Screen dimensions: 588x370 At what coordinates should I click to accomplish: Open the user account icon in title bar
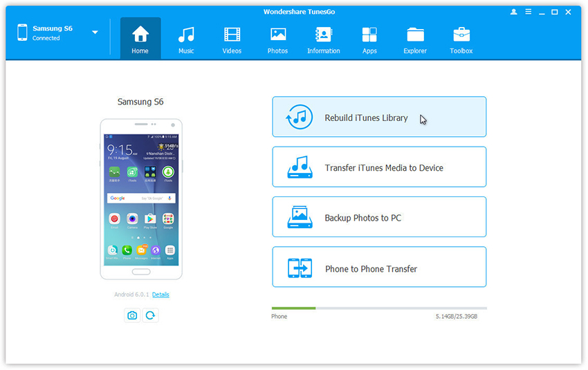pos(513,12)
